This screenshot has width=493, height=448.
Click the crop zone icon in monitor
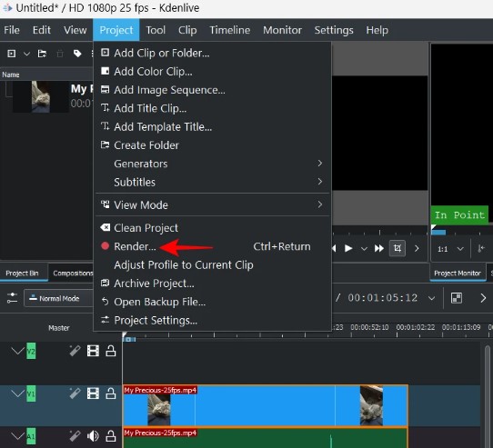[397, 248]
